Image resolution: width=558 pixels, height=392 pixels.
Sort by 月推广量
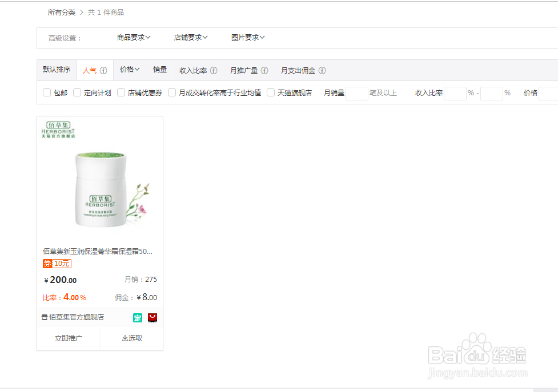244,70
